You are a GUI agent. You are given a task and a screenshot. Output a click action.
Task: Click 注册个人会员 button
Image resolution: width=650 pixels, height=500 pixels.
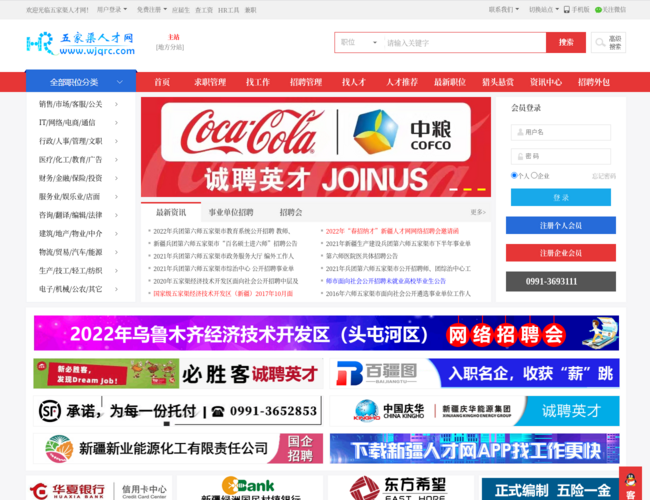pyautogui.click(x=560, y=226)
